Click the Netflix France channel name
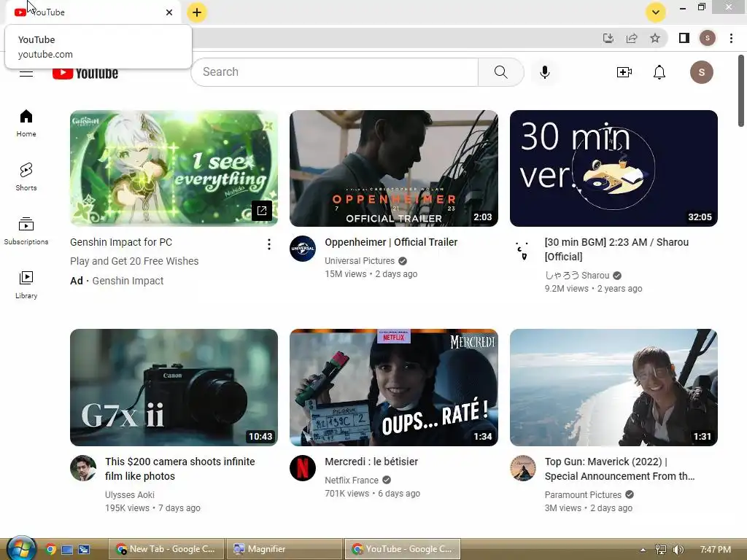Viewport: 747px width, 560px height. 352,480
